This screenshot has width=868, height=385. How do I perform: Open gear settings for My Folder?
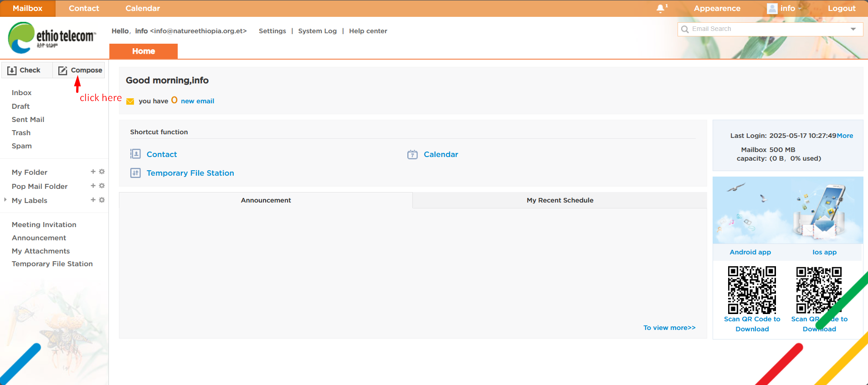102,172
